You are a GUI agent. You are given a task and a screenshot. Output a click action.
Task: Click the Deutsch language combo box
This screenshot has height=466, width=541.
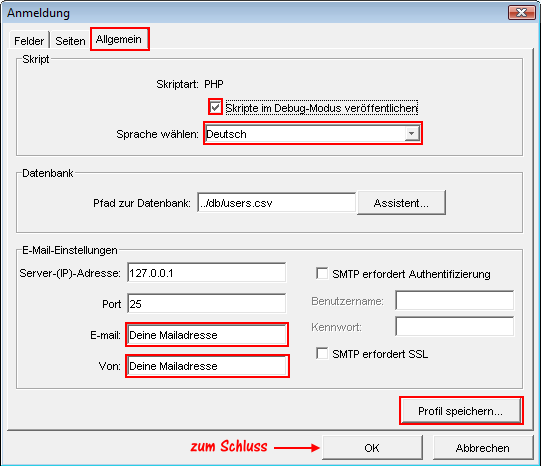pyautogui.click(x=313, y=133)
